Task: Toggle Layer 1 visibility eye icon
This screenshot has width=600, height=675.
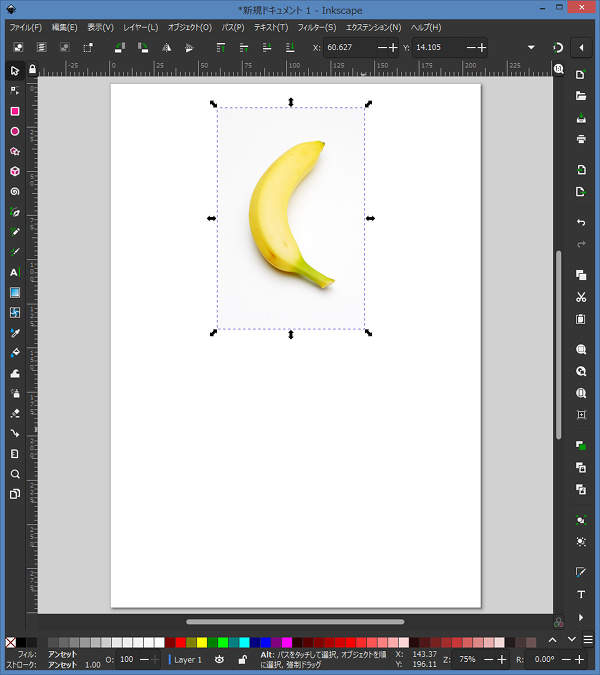Action: (x=219, y=659)
